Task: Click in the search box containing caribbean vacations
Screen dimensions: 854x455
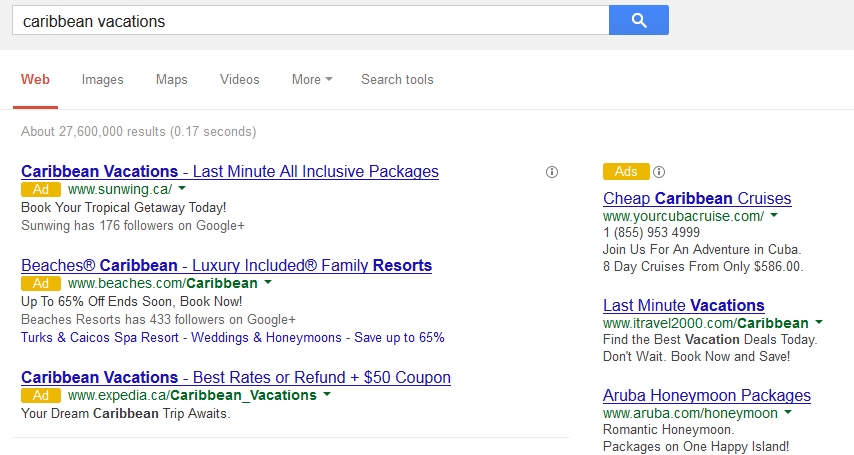Action: pos(310,20)
